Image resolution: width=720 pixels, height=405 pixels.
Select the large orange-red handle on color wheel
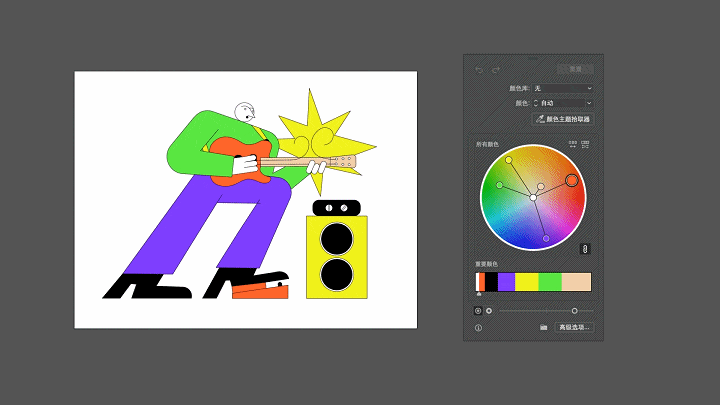[x=571, y=180]
